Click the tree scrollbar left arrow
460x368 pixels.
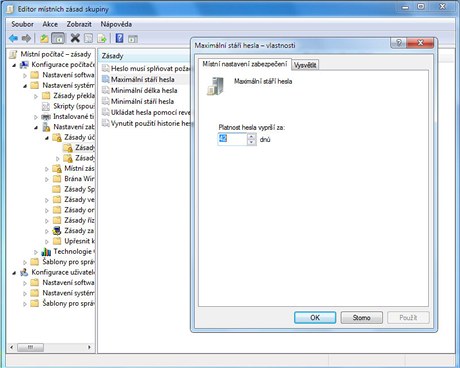point(12,347)
